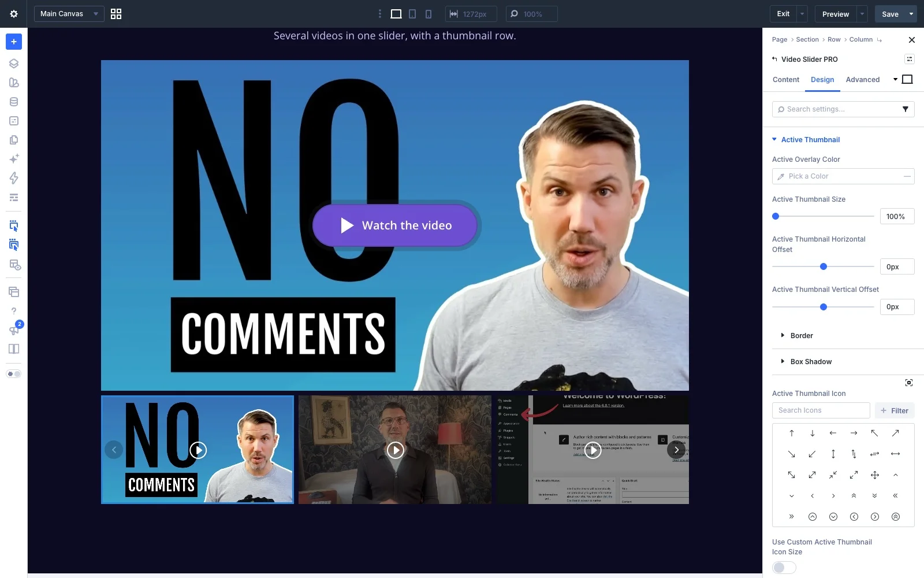The width and height of the screenshot is (924, 578).
Task: Open the grid view icon beside Main Canvas
Action: 116,14
